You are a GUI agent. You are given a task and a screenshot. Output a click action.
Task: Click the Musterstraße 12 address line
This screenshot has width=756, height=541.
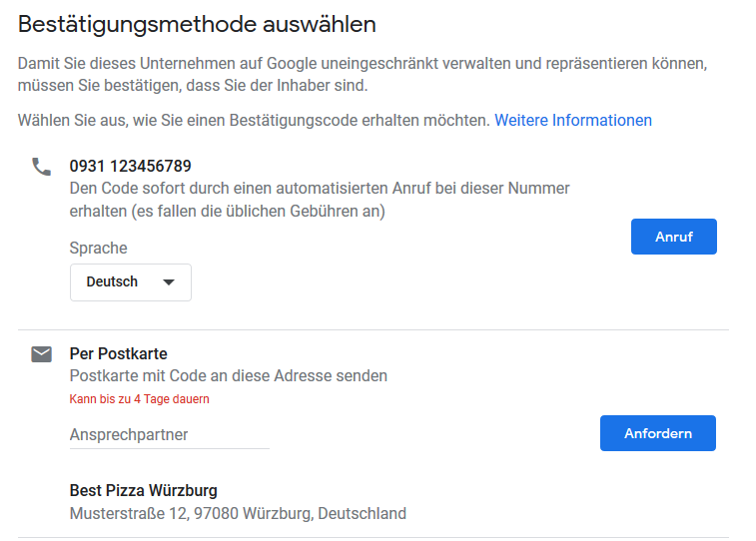238,514
